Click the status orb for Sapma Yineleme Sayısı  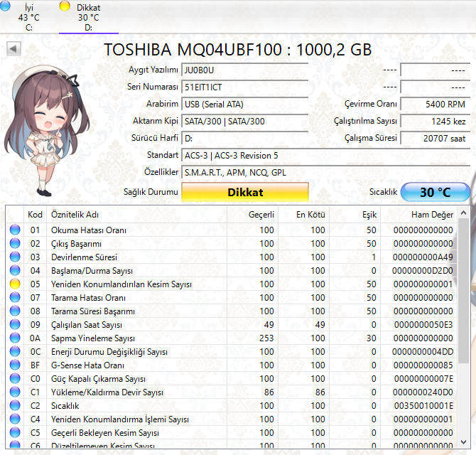click(x=15, y=338)
